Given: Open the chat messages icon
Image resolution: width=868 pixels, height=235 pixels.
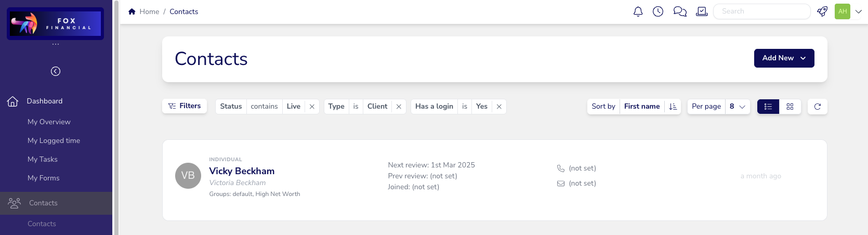Looking at the screenshot, I should 680,11.
